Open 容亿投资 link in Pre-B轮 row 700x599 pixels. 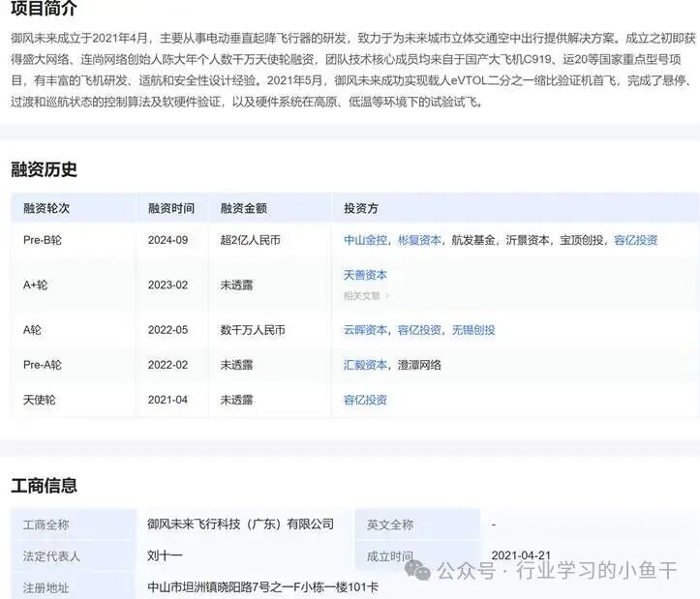pos(636,240)
